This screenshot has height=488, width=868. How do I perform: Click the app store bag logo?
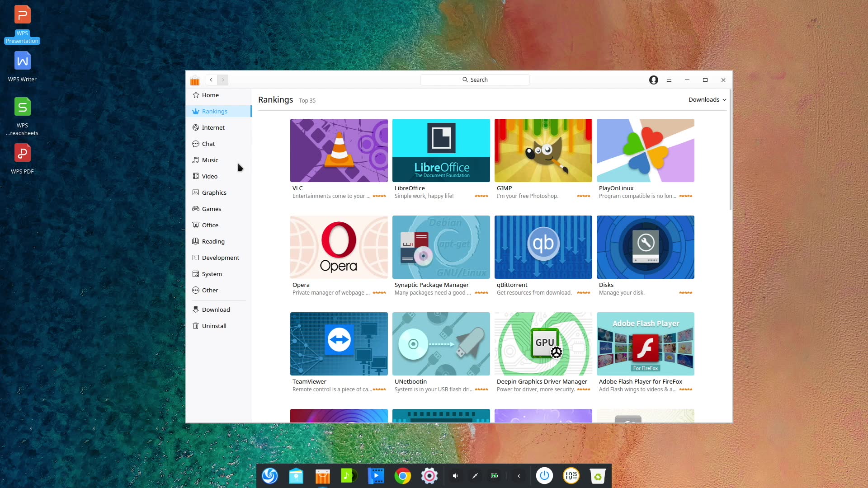195,80
